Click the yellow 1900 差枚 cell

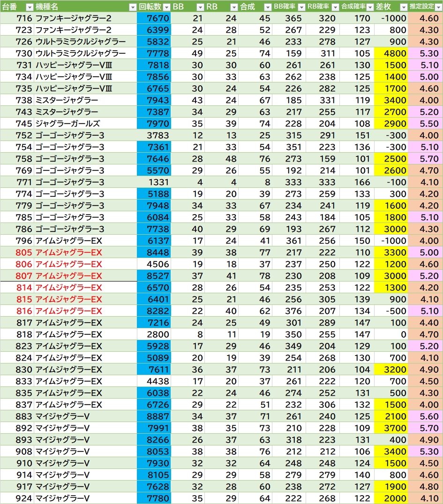tap(391, 487)
